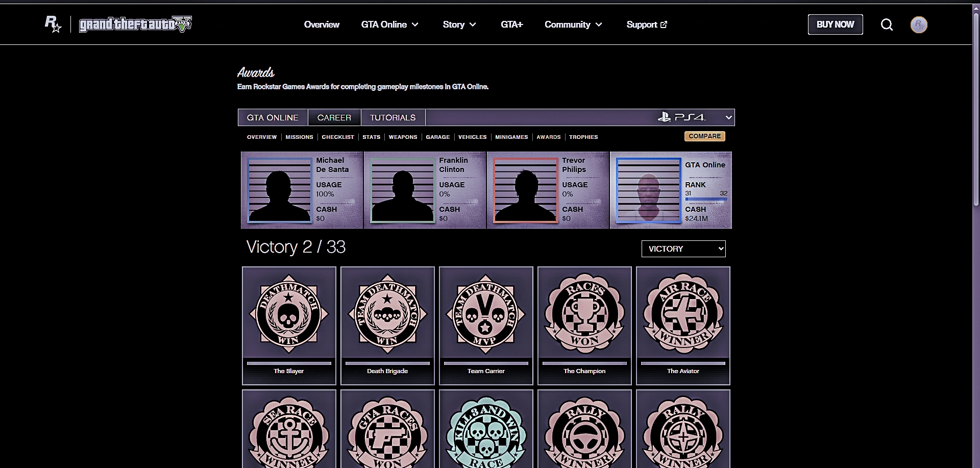This screenshot has width=980, height=468.
Task: Open the external Support link
Action: coord(647,24)
